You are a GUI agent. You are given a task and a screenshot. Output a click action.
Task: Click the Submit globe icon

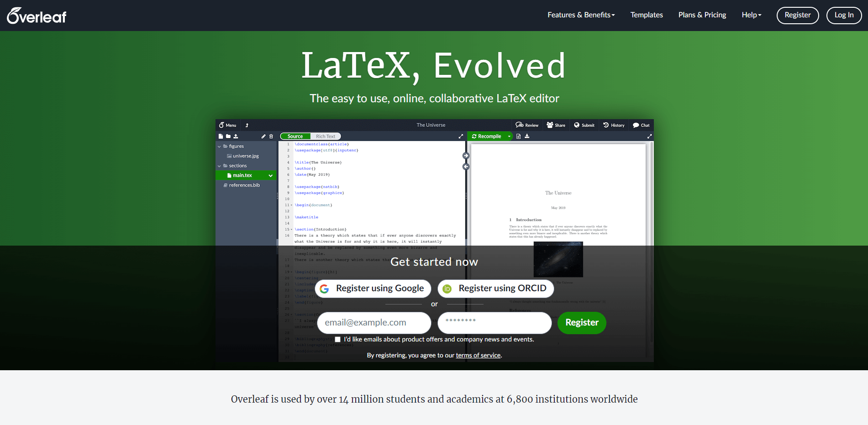(584, 125)
